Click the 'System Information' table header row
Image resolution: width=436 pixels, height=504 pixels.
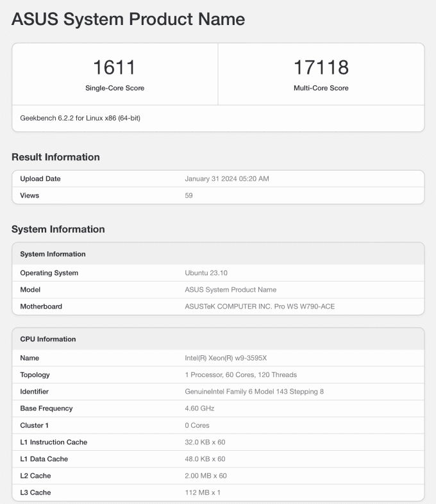218,254
